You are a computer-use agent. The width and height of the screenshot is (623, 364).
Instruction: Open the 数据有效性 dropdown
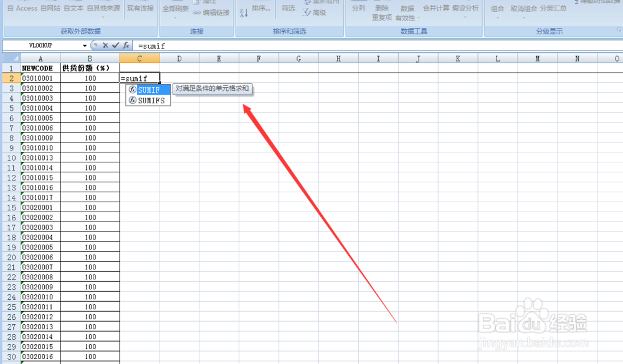[419, 18]
